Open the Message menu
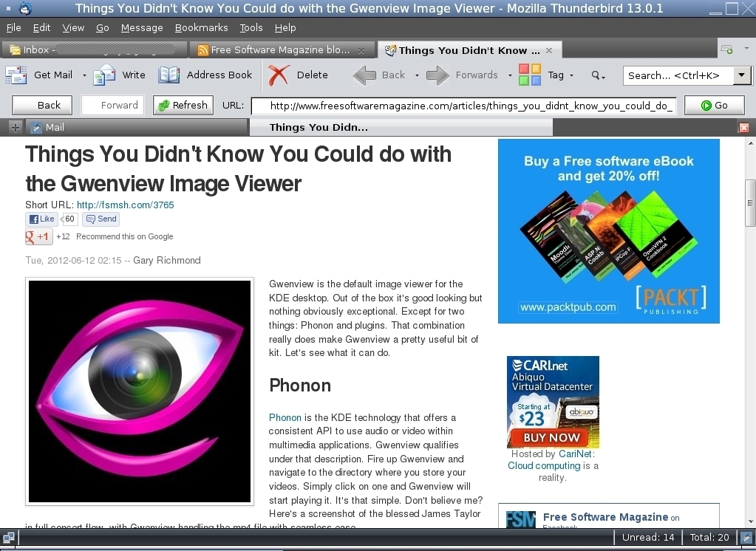The width and height of the screenshot is (756, 551). (142, 28)
